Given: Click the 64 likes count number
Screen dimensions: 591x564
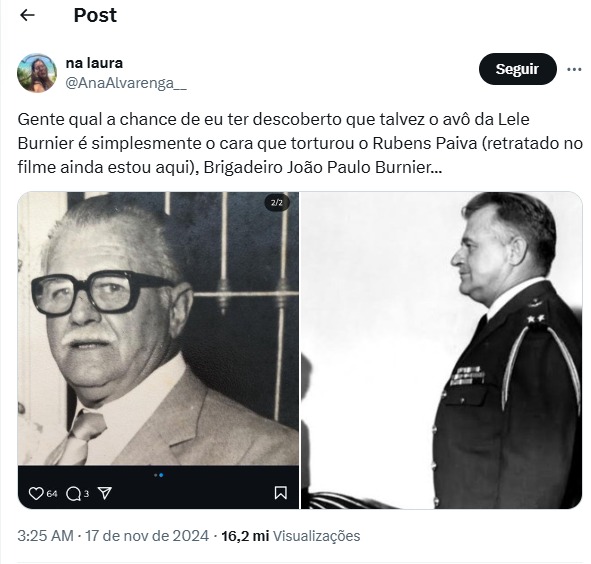Looking at the screenshot, I should tap(52, 494).
